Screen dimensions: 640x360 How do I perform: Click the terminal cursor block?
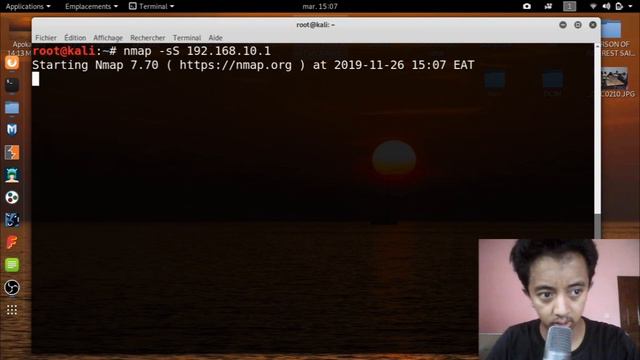click(x=36, y=79)
